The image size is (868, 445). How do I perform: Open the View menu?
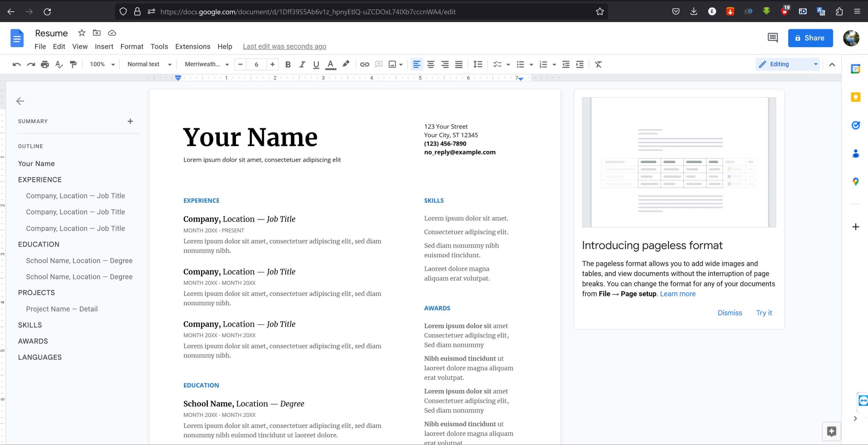pyautogui.click(x=80, y=46)
